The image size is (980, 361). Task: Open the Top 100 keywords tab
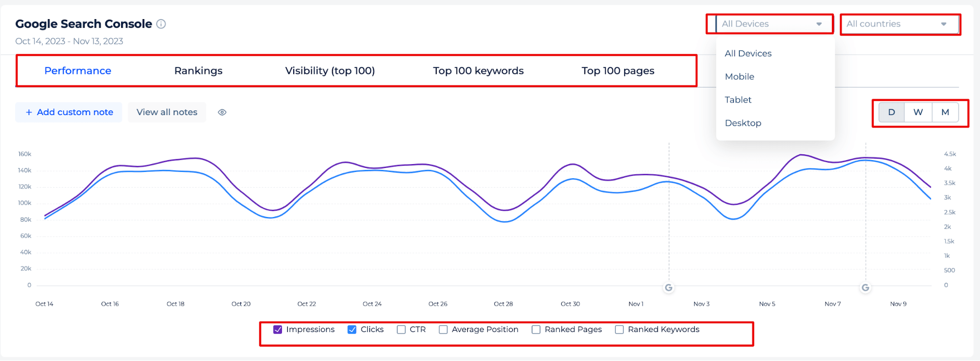point(478,71)
